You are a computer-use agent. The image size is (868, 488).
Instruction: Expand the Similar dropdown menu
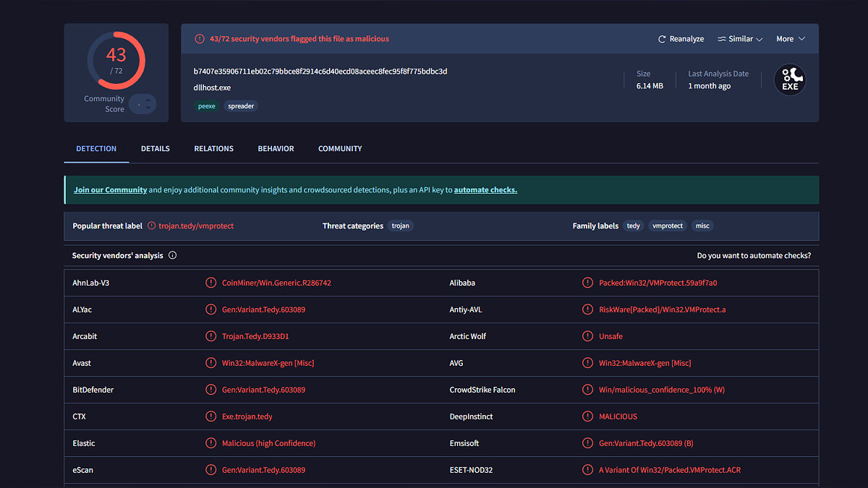759,39
